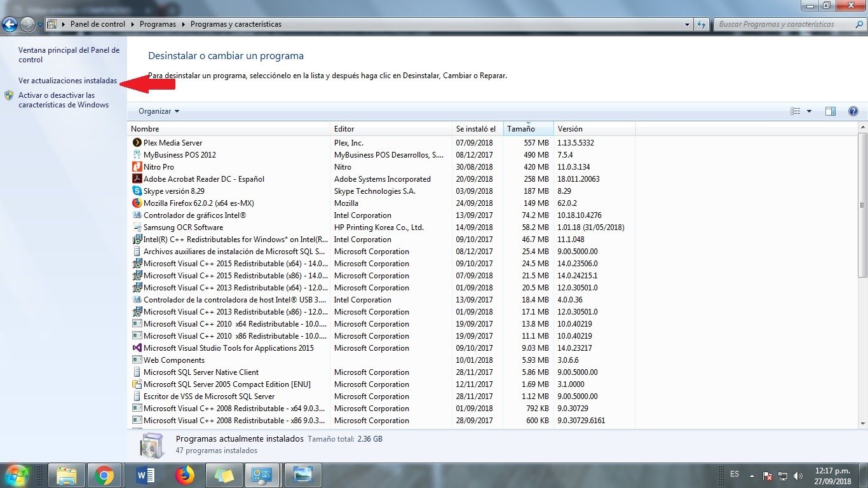Open the Windows Start menu
The width and height of the screenshot is (868, 488).
[16, 475]
